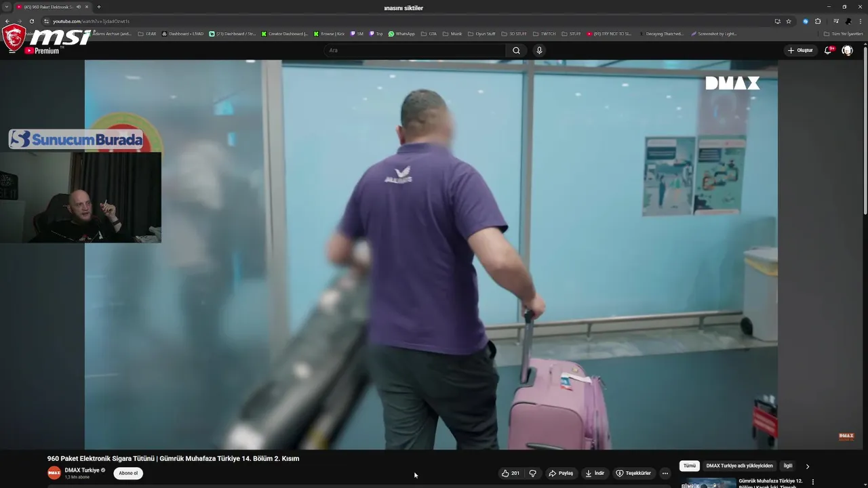Viewport: 868px width, 488px height.
Task: Close the 960 Paket Elektronik browser tab
Action: tap(87, 7)
